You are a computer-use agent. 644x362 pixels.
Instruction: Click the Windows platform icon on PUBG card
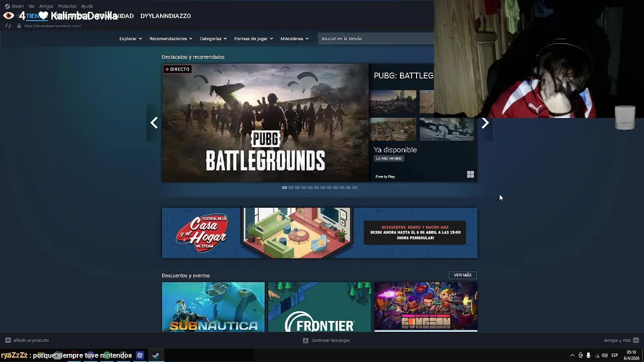[x=470, y=174]
